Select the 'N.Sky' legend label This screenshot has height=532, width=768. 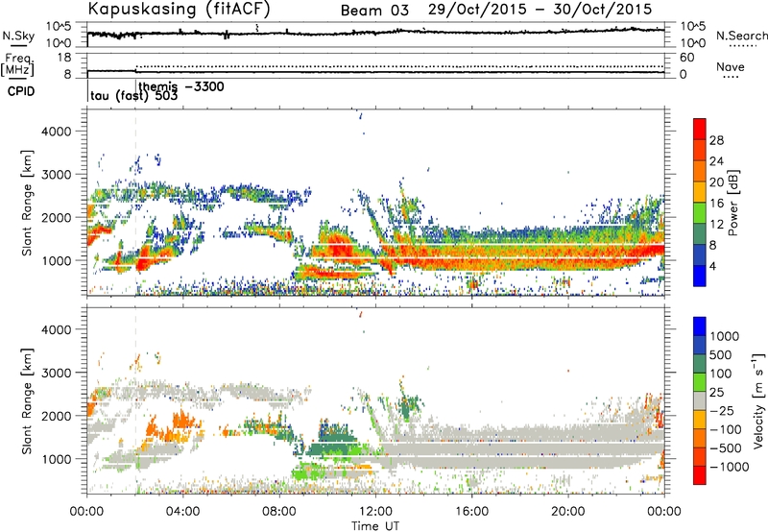tap(18, 36)
